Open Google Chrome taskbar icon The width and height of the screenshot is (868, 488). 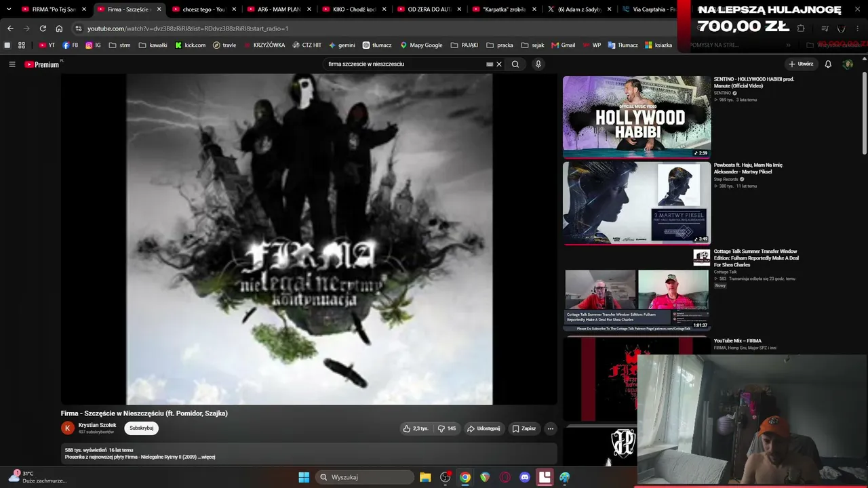click(x=465, y=477)
